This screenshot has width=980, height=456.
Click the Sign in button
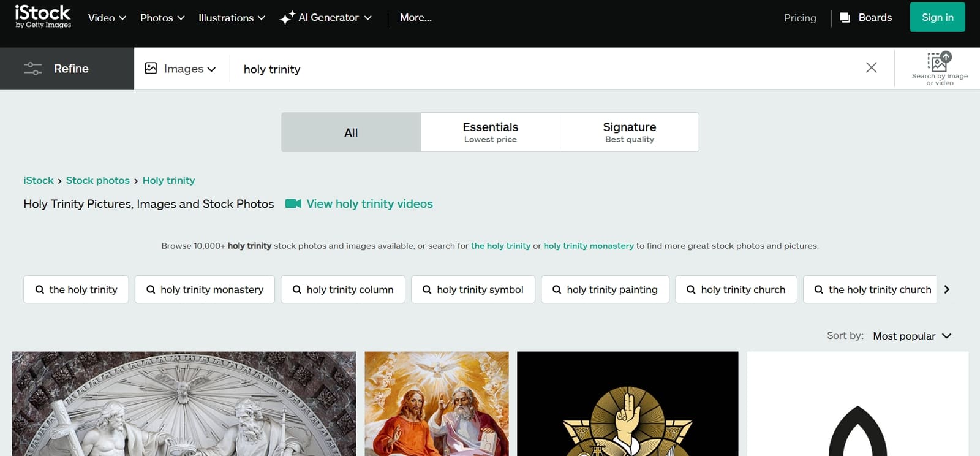click(937, 17)
